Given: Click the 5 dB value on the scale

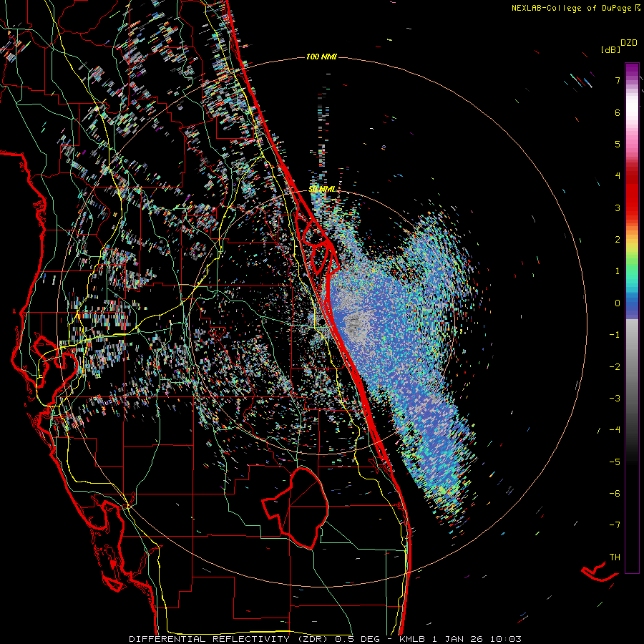Looking at the screenshot, I should tap(618, 144).
